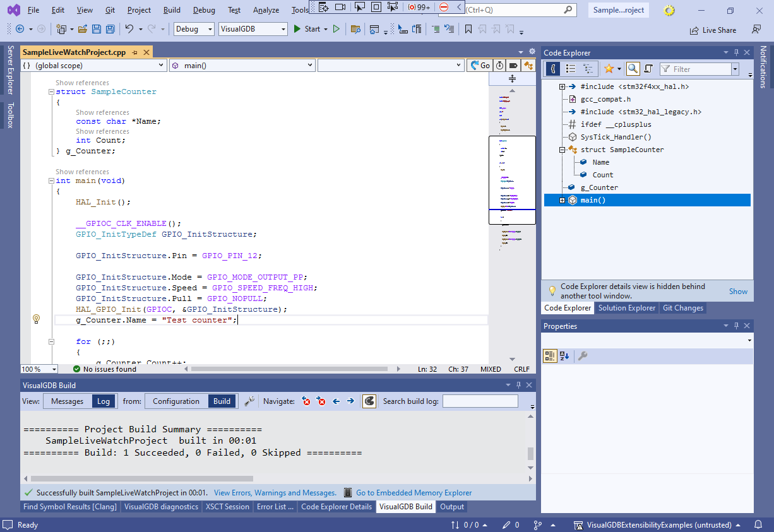774x532 pixels.
Task: Click build log horizontal scrollbar thumb
Action: [x=141, y=479]
